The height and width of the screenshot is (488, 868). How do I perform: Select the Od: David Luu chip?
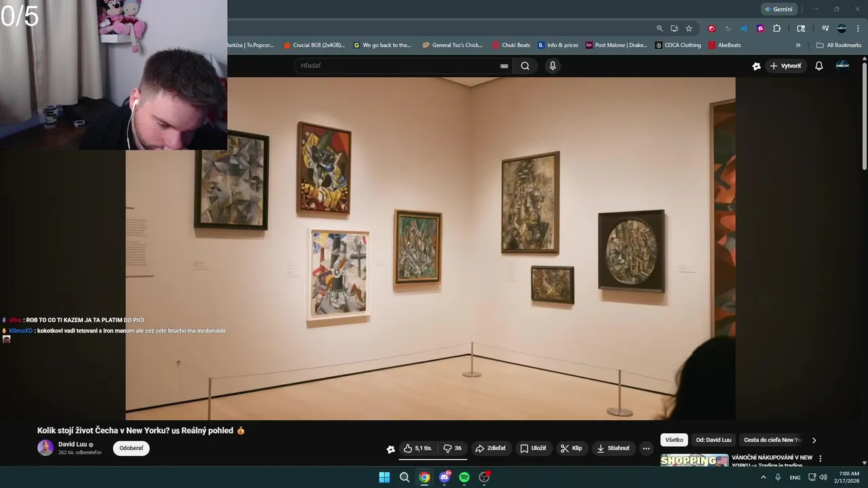click(x=713, y=440)
